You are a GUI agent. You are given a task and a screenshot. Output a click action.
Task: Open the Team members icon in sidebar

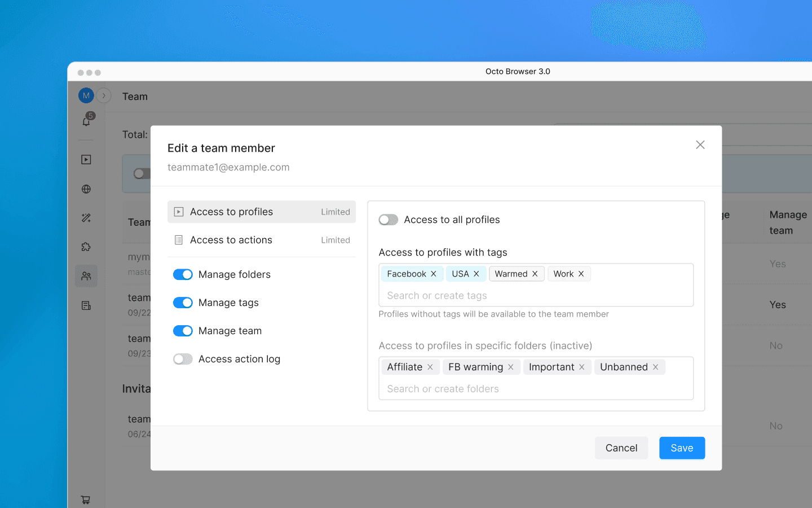[86, 276]
